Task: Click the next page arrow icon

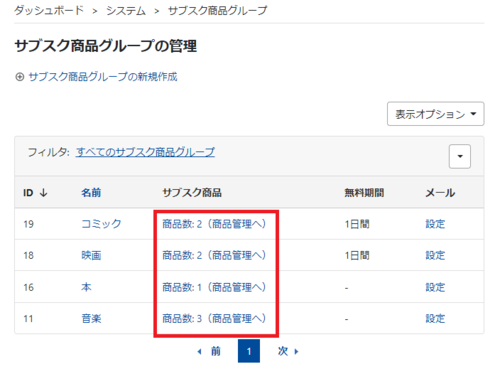Action: click(x=296, y=351)
